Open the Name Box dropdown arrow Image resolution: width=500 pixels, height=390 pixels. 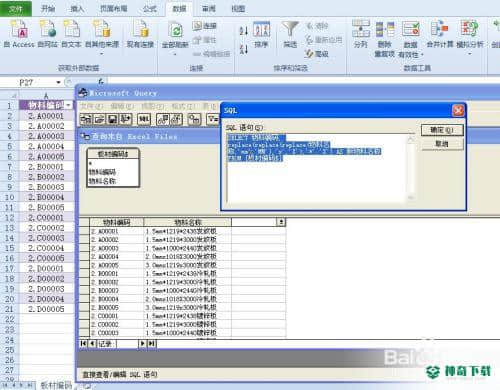[58, 82]
